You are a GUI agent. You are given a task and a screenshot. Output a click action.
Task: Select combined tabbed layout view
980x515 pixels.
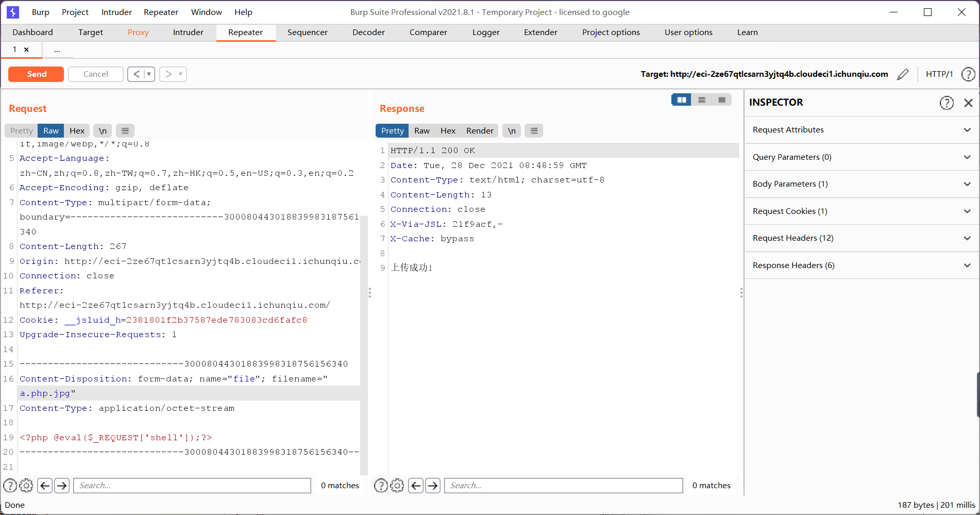point(721,100)
